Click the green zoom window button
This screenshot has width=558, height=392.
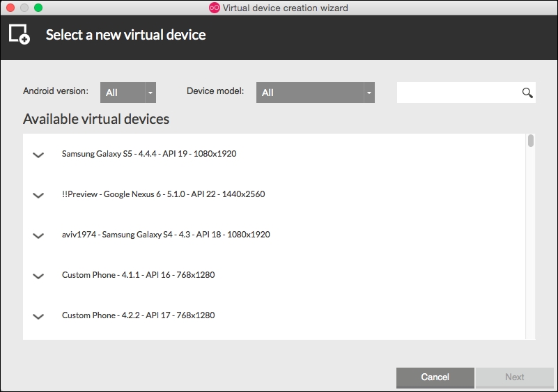38,8
